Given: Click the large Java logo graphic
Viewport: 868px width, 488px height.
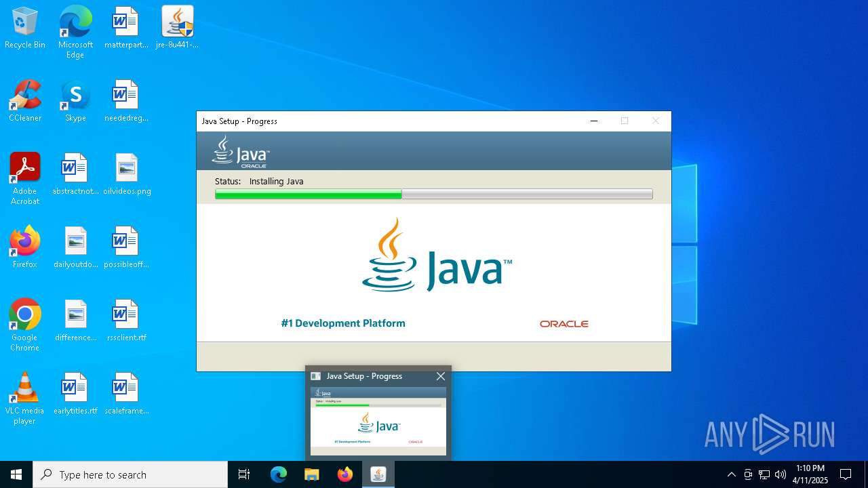Looking at the screenshot, I should [x=437, y=255].
